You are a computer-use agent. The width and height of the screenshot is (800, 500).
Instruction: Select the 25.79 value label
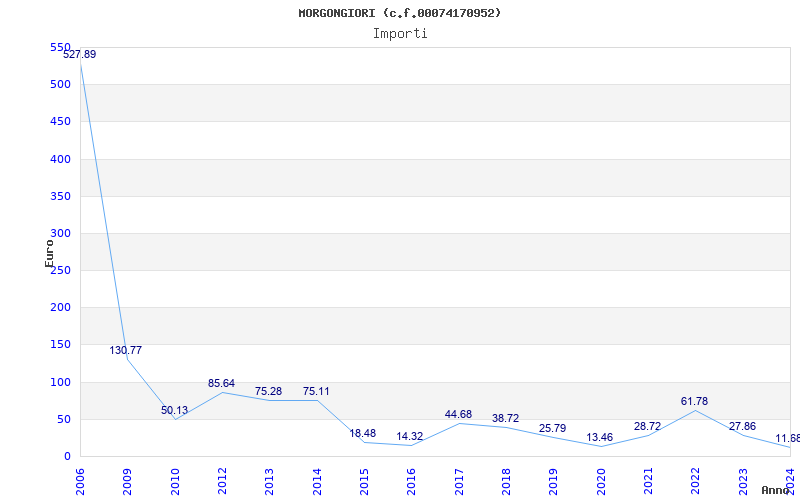tap(553, 428)
